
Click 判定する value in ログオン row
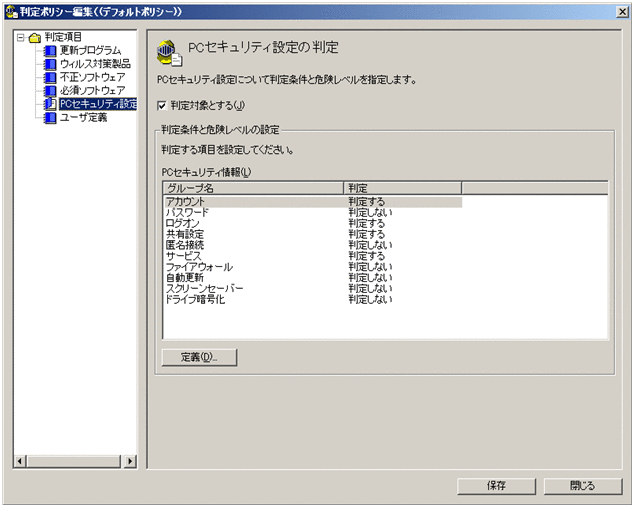(367, 224)
